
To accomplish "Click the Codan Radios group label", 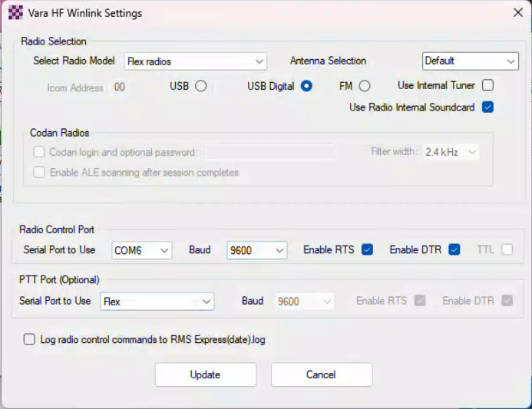I will (x=59, y=133).
